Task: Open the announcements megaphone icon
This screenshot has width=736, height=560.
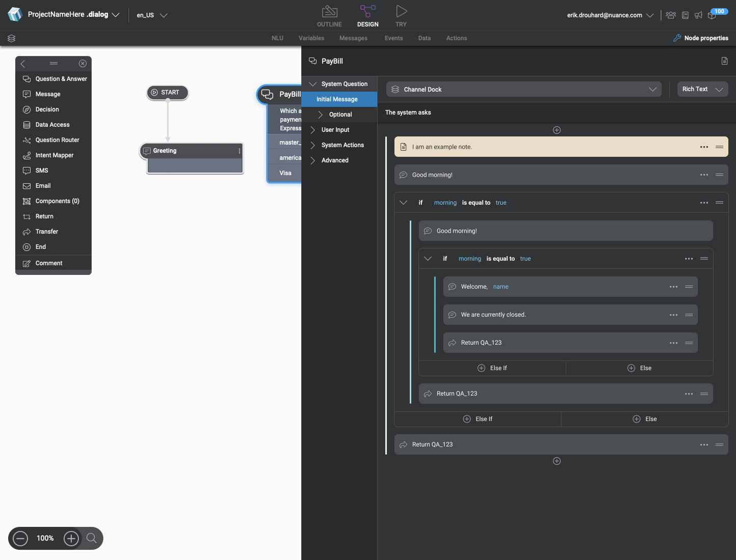Action: click(698, 15)
